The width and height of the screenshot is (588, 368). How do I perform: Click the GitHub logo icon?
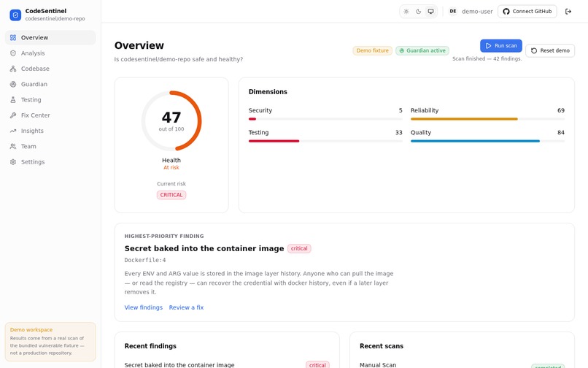[x=506, y=11]
